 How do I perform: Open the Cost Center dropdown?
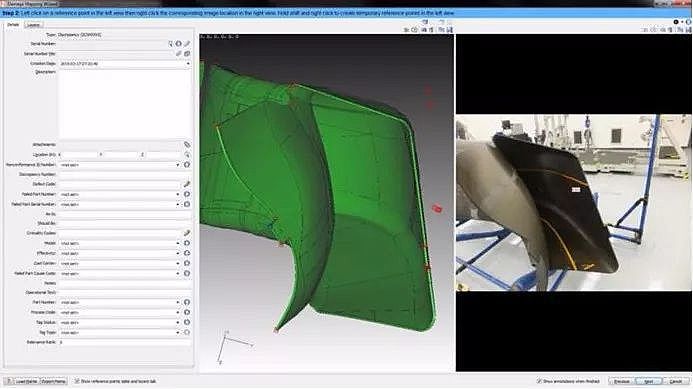(x=178, y=263)
